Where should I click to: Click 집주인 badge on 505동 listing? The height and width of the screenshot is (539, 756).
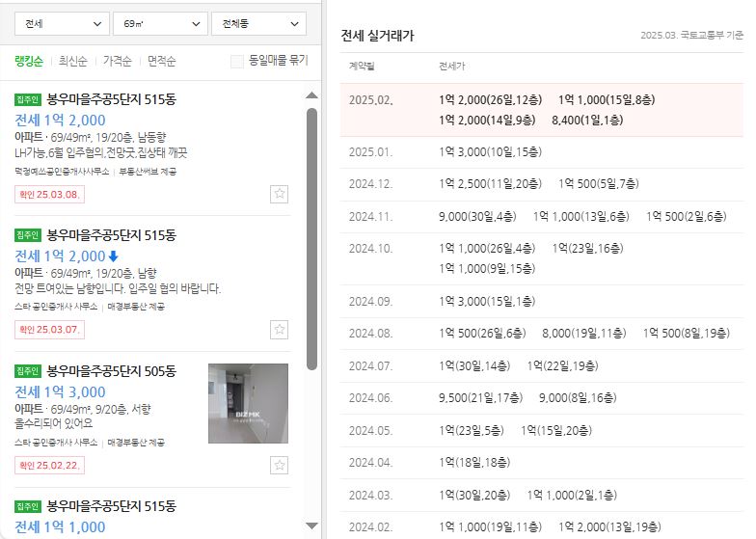tap(28, 371)
